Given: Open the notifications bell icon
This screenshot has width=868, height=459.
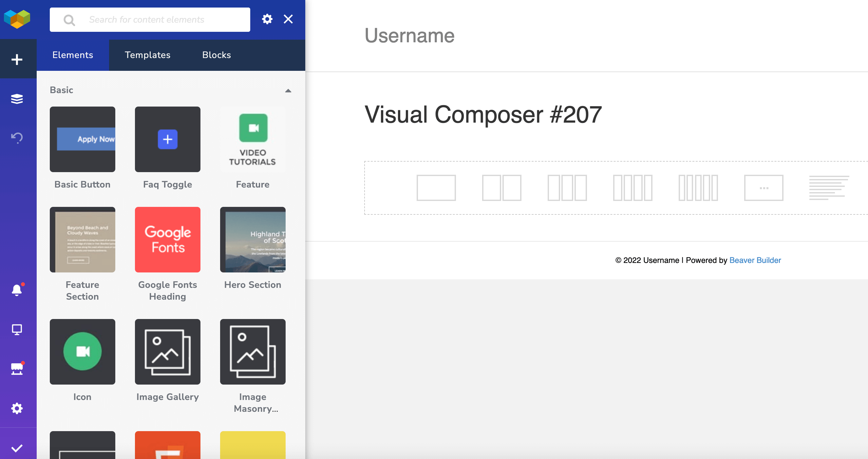Looking at the screenshot, I should [17, 290].
